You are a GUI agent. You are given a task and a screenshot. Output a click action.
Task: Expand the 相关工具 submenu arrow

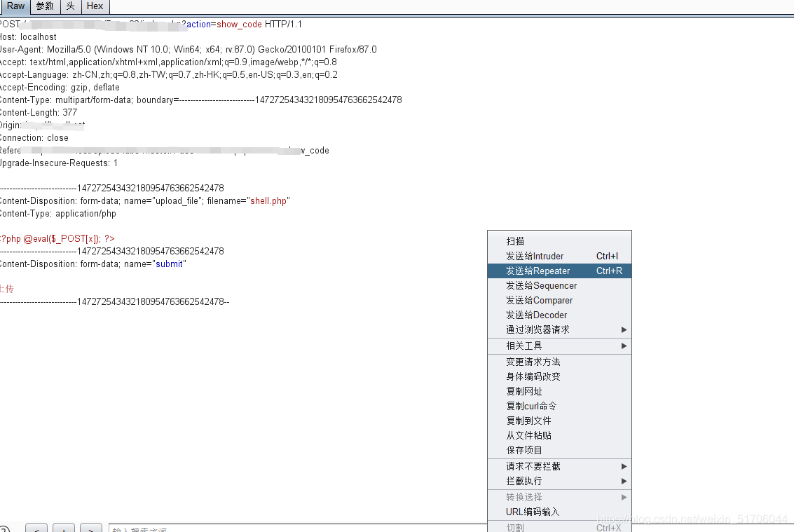(624, 346)
